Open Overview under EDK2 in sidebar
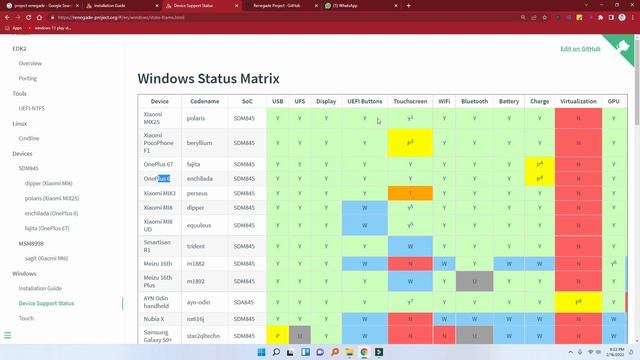This screenshot has height=360, width=640. tap(30, 63)
